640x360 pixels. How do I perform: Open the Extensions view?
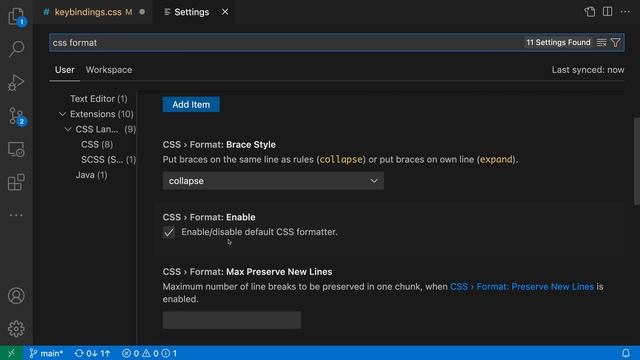[16, 182]
